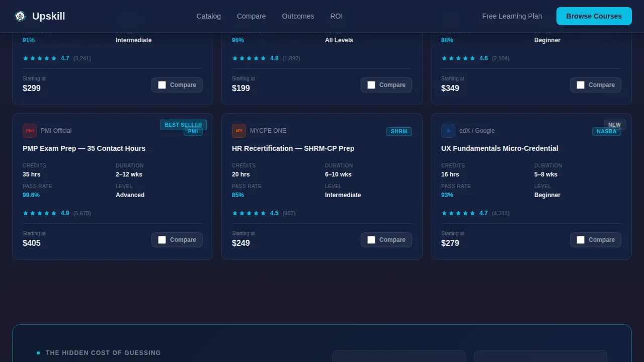Click the NEW badge on UX Fundamentals

pos(614,125)
